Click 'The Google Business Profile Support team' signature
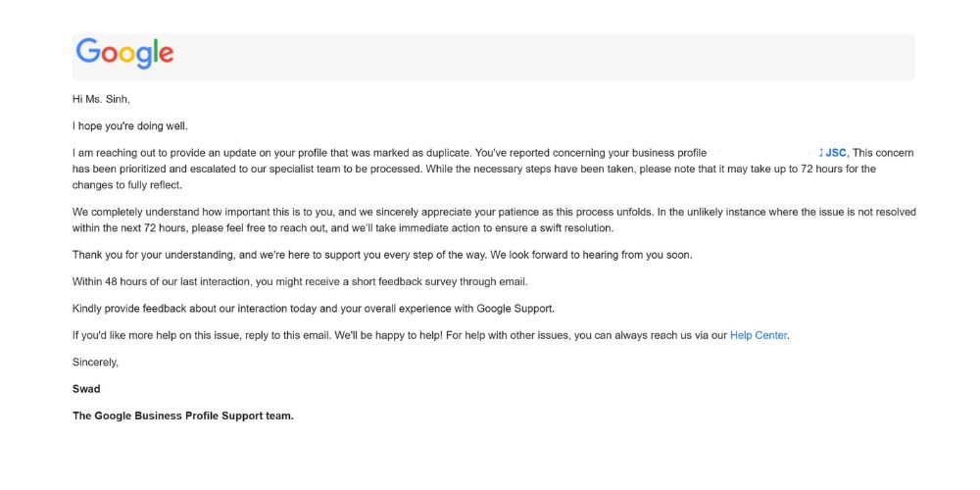980x490 pixels. [183, 416]
